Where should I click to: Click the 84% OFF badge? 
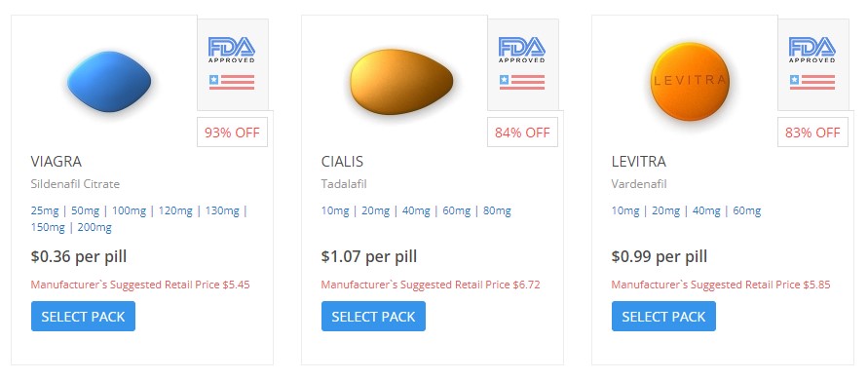(522, 133)
